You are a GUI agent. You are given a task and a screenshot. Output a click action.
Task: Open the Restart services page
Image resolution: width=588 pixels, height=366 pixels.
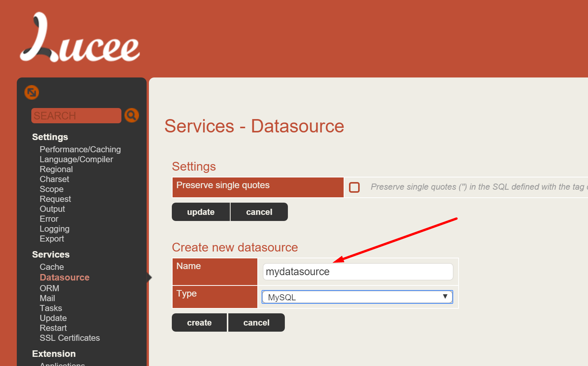53,328
